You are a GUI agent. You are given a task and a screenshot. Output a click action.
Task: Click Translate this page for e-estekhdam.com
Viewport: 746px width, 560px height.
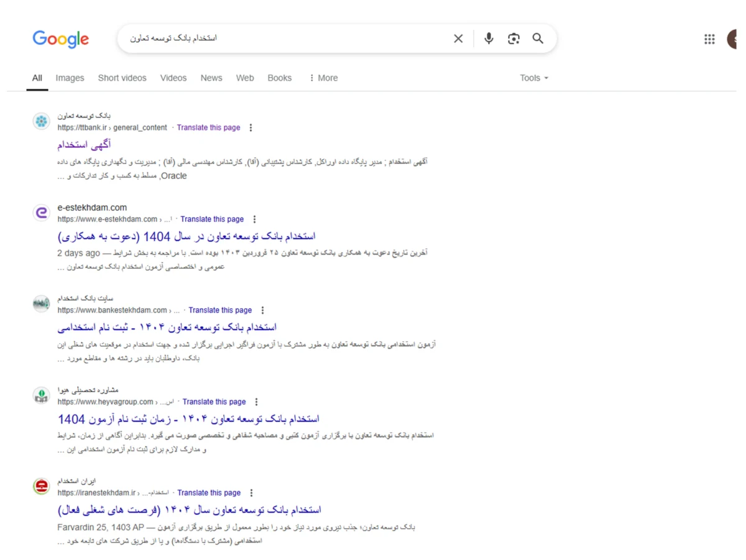pos(212,219)
